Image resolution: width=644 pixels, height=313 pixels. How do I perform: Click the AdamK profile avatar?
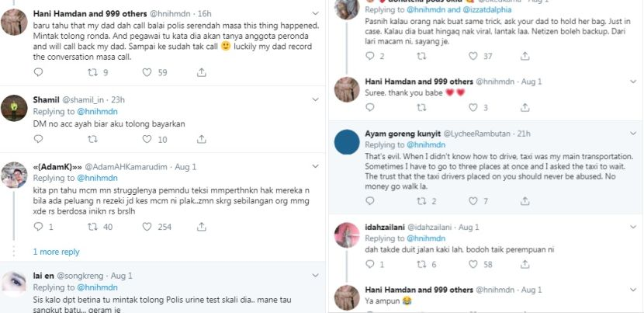tap(15, 176)
